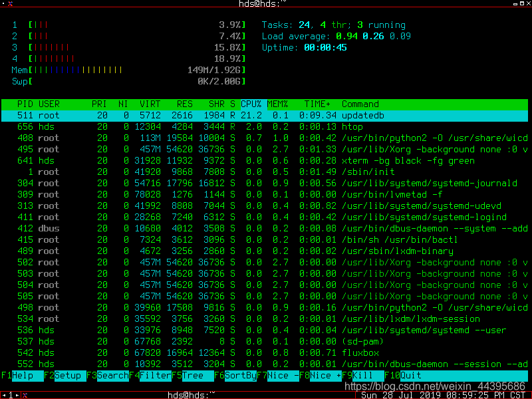Screen dimensions: 532x399
Task: Select the systemd-journald process row
Action: pyautogui.click(x=265, y=184)
